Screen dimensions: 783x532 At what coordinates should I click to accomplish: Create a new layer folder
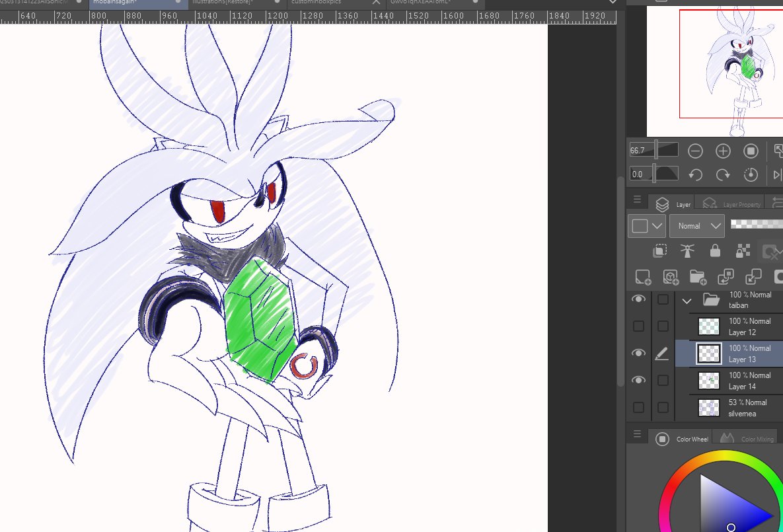698,277
